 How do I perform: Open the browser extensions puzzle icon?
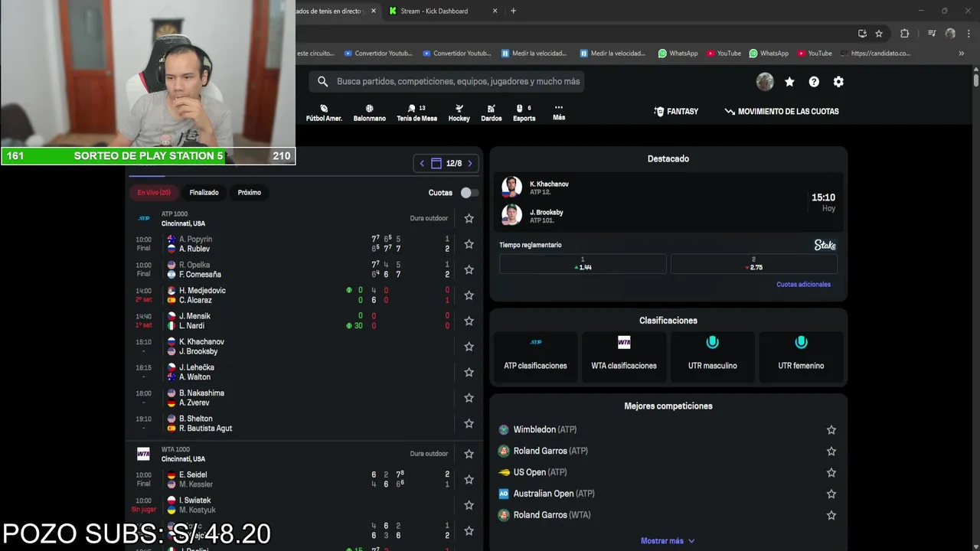coord(904,34)
